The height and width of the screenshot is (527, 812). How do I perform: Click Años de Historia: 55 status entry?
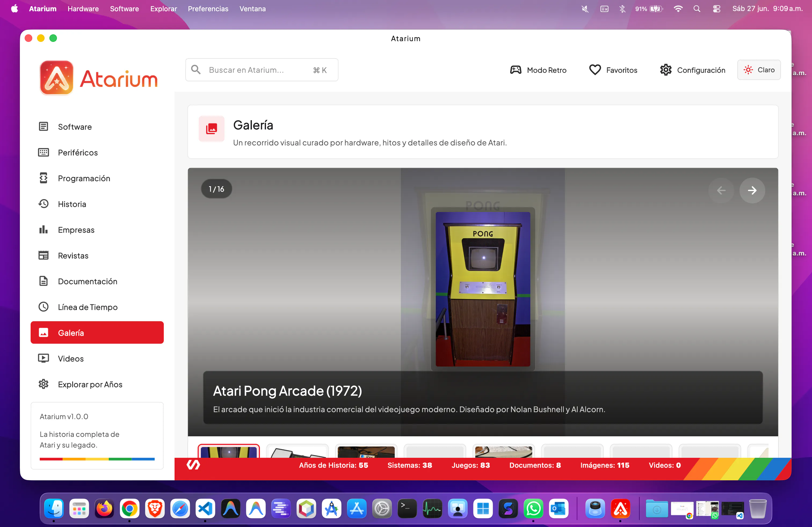[x=333, y=465]
